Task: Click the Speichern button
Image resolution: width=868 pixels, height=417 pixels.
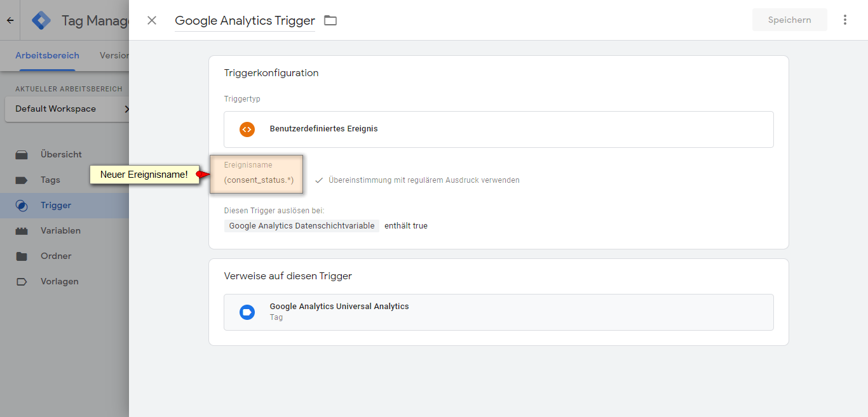Action: (x=790, y=20)
